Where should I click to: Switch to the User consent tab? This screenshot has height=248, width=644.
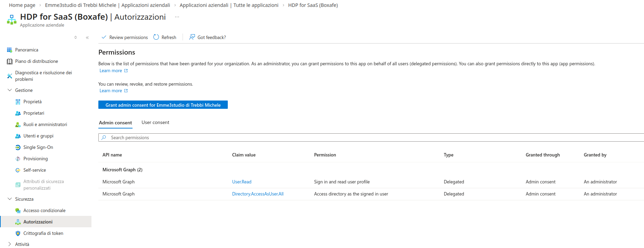[x=155, y=123]
